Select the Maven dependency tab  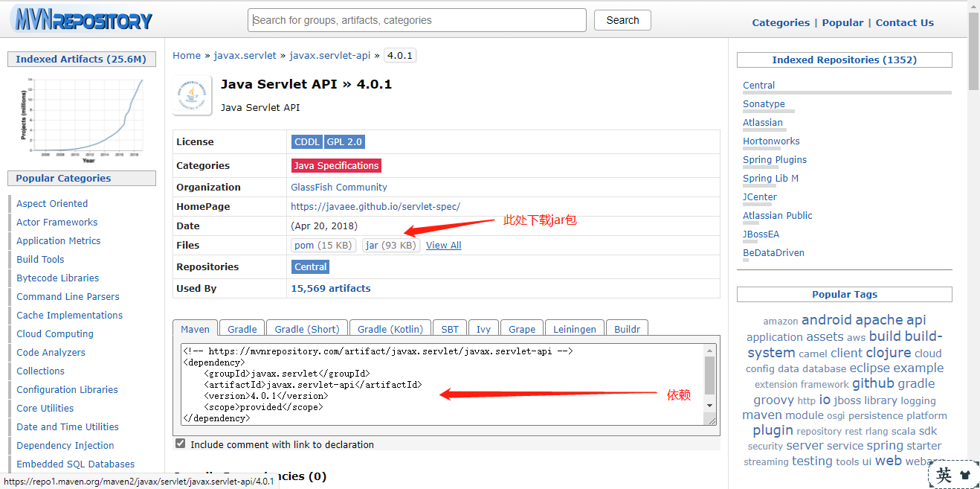click(x=195, y=328)
